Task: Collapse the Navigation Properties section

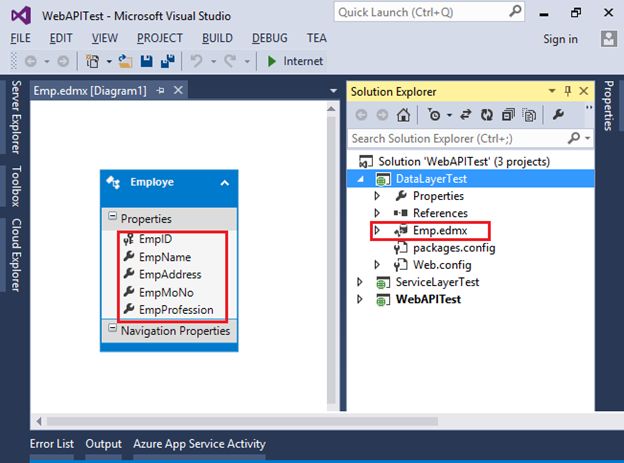Action: 113,328
